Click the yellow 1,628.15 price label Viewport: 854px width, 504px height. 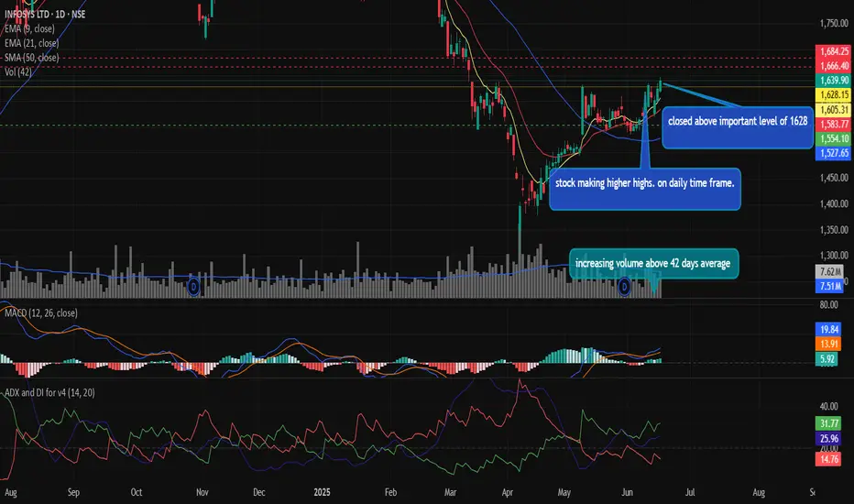834,94
